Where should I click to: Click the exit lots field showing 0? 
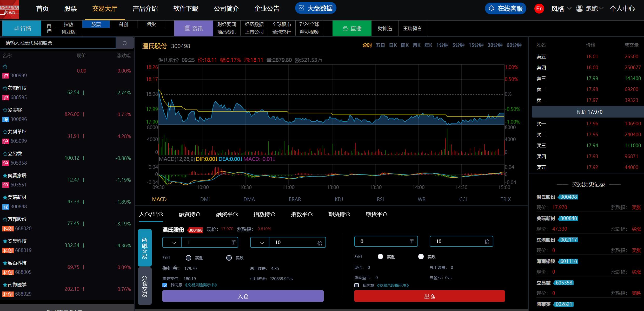(386, 241)
